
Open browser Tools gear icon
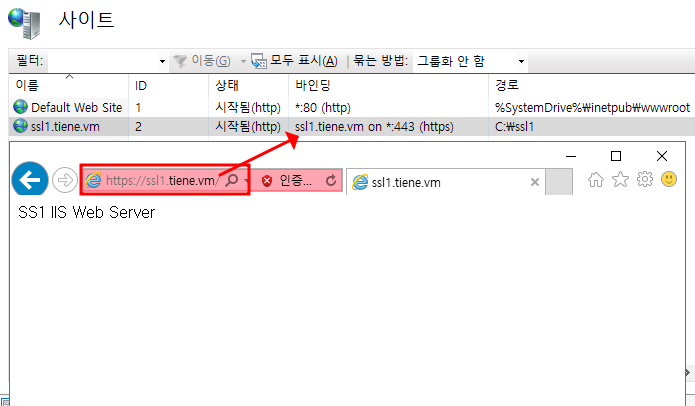coord(644,179)
